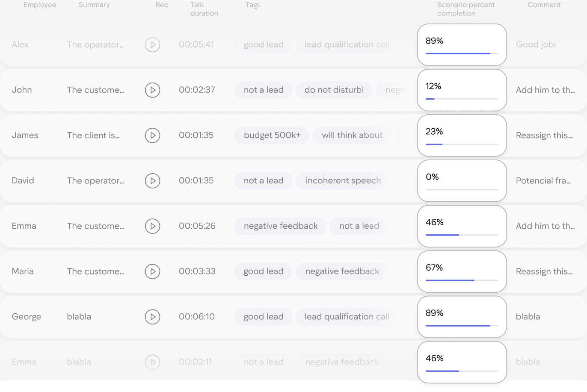The width and height of the screenshot is (587, 392).
Task: Click the Tags column header
Action: (x=253, y=5)
